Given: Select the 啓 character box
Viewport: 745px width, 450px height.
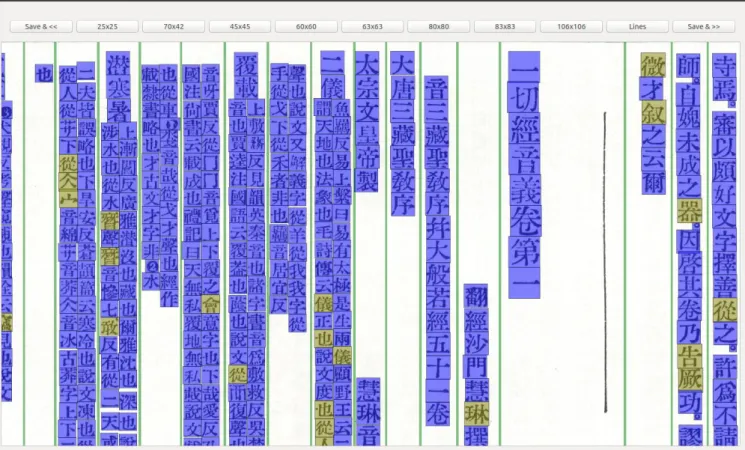Looking at the screenshot, I should [x=689, y=264].
